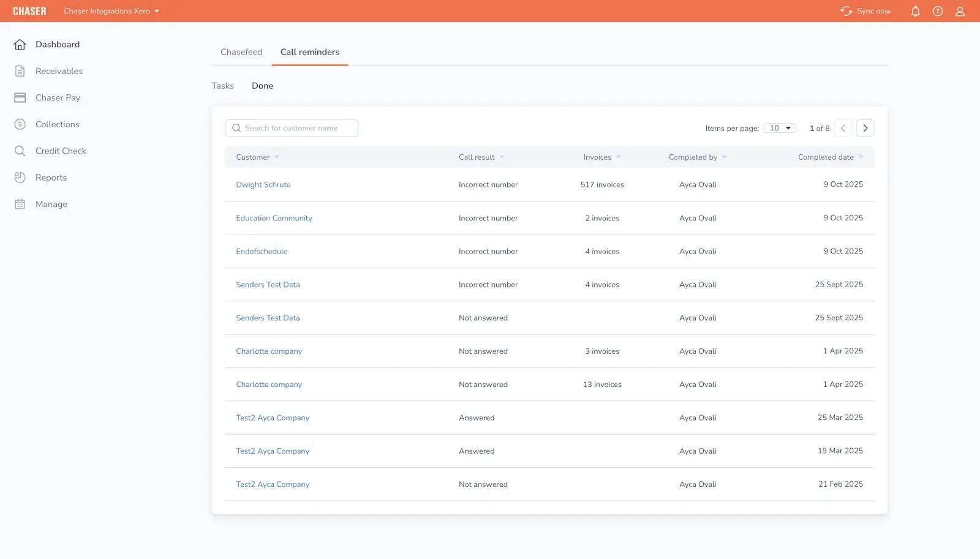Sort by the Completed date column
Screen dimensions: 980x559
click(830, 157)
